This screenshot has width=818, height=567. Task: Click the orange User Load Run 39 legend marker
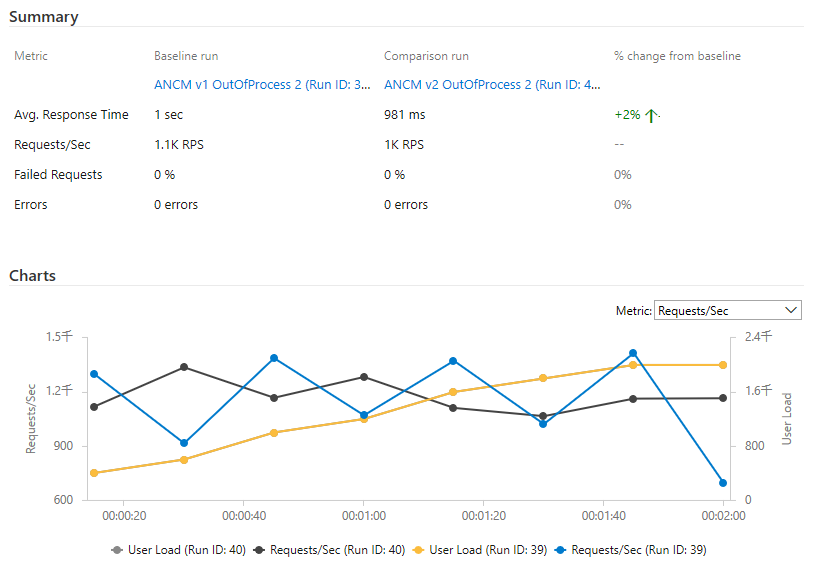coord(418,550)
